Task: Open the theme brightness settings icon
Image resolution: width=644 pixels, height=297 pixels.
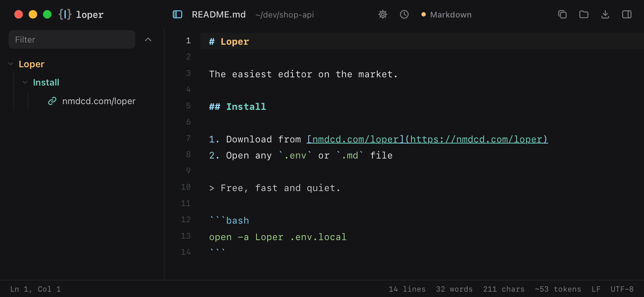Action: [383, 14]
